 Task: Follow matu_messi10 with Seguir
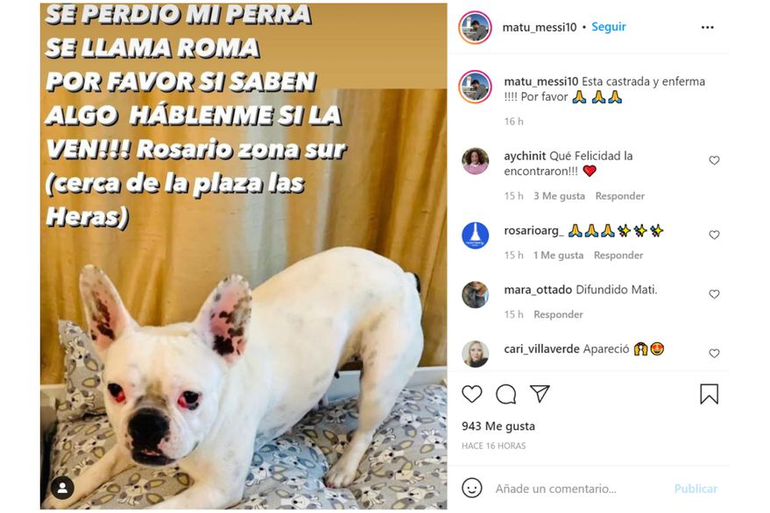[608, 27]
